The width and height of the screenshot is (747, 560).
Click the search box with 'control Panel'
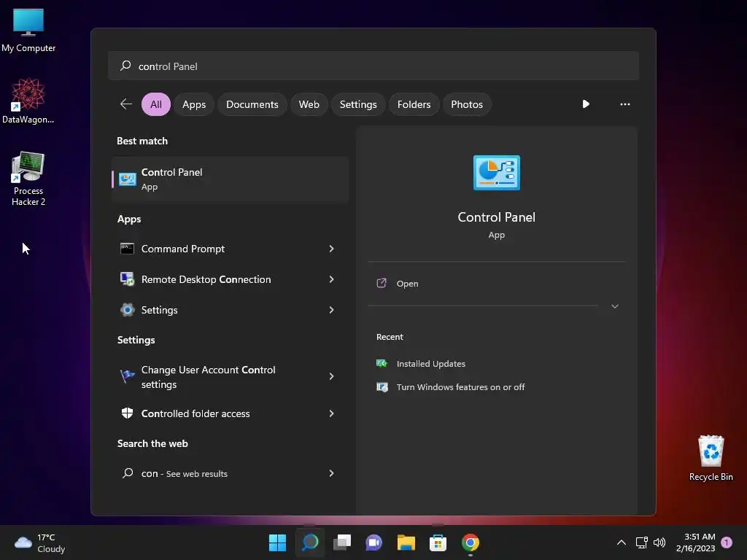pos(373,66)
